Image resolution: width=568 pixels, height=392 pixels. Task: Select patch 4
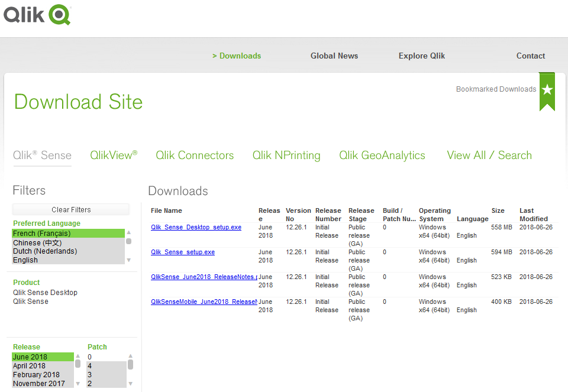106,366
